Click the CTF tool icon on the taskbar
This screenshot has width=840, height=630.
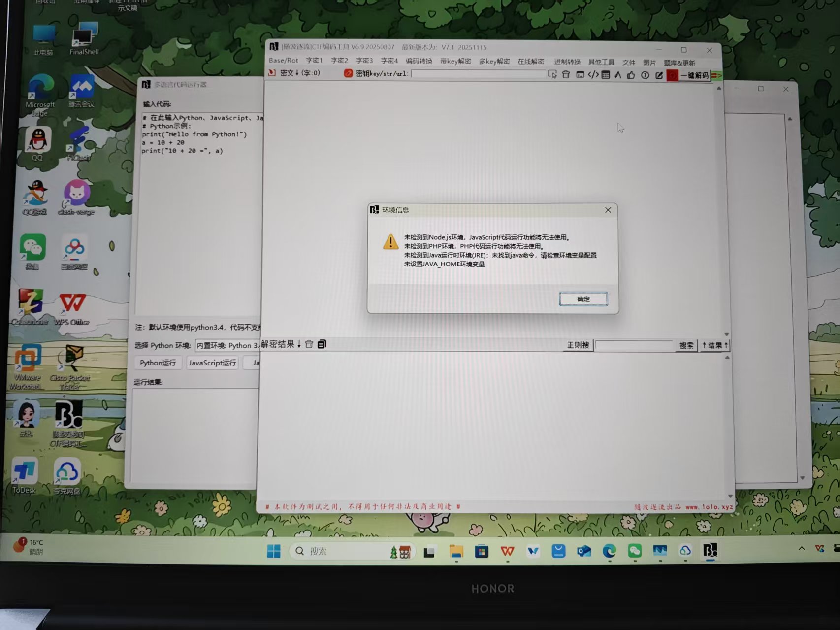(710, 550)
